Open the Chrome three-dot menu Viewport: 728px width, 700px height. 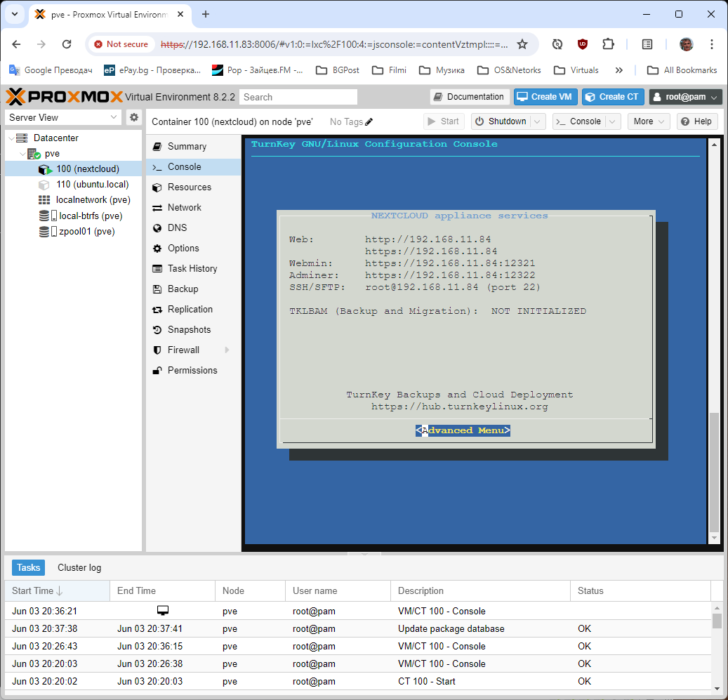(711, 44)
